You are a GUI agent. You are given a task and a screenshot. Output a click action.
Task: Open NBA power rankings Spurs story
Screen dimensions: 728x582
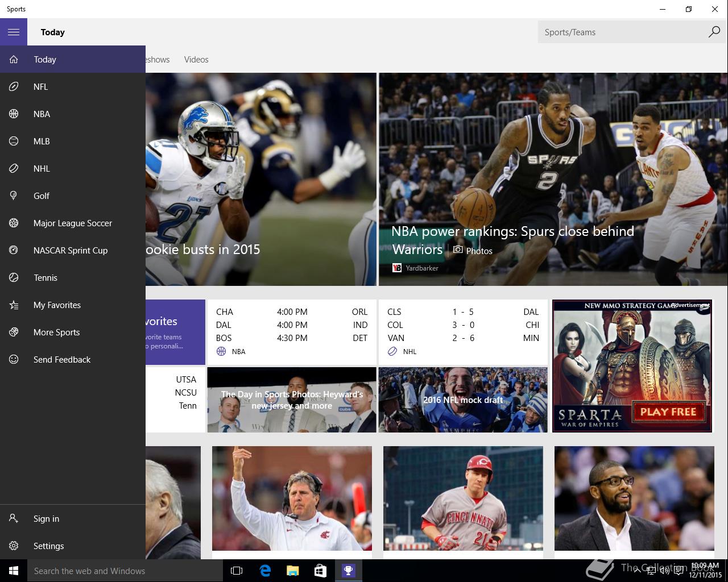pos(553,179)
